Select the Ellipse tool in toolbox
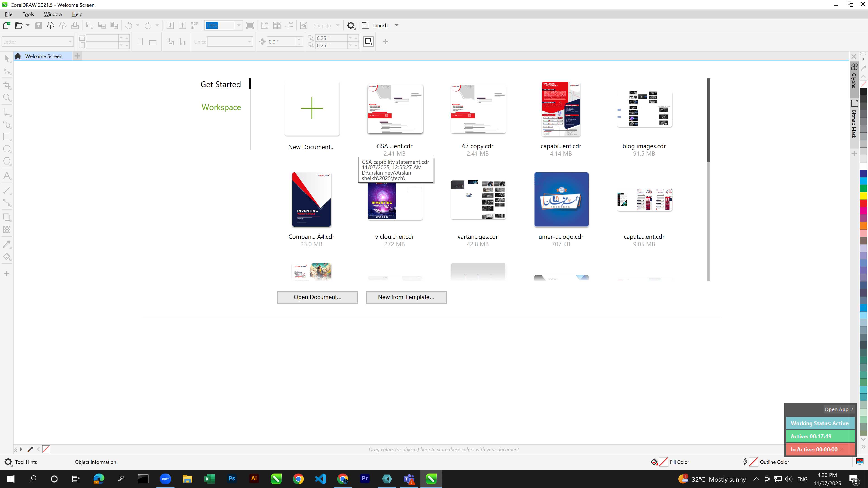868x488 pixels. coord(7,149)
